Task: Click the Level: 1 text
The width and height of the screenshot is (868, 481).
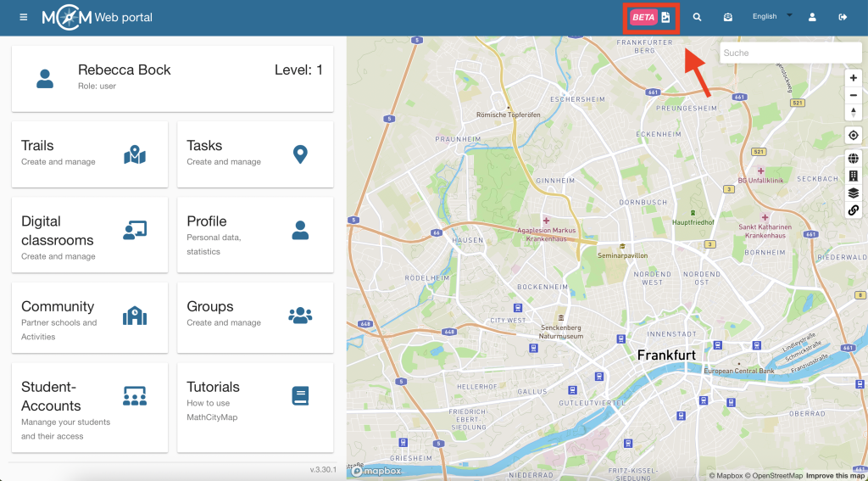Action: [x=299, y=70]
